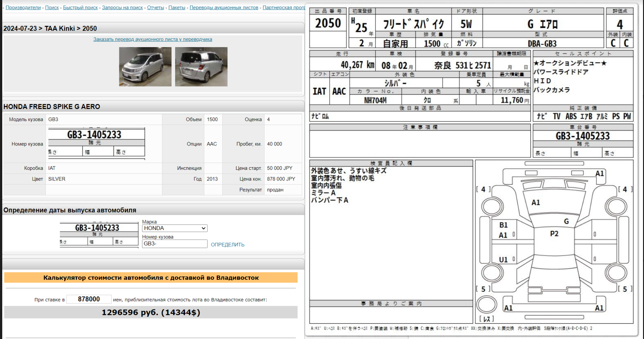Open Переводы аукционных листов link
Screen dimensions: 644x339
pos(224,7)
